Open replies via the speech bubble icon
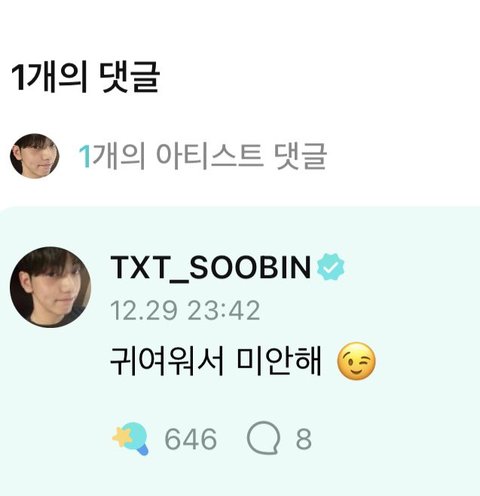Image resolution: width=480 pixels, height=496 pixels. point(263,438)
